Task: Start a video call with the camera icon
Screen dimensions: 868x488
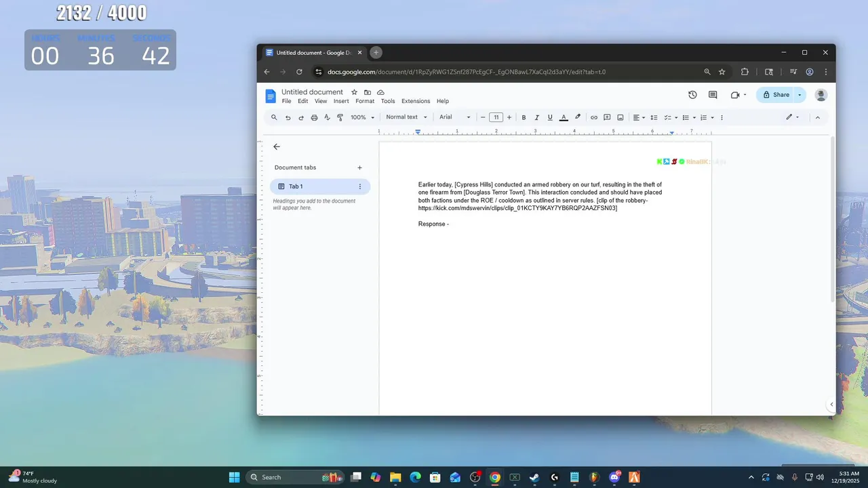Action: [735, 95]
